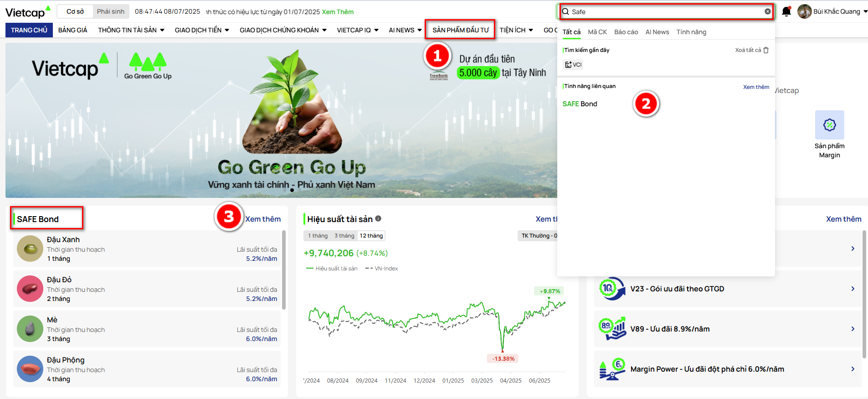Open the Go Green Go Up banner
The image size is (868, 399).
(281, 120)
